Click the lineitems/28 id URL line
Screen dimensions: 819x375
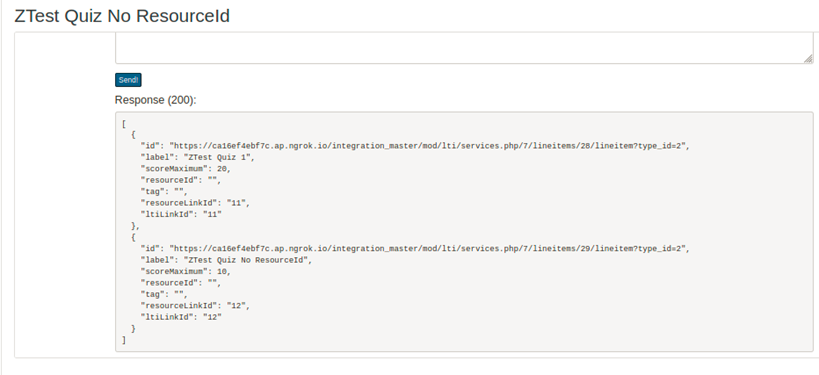point(415,146)
